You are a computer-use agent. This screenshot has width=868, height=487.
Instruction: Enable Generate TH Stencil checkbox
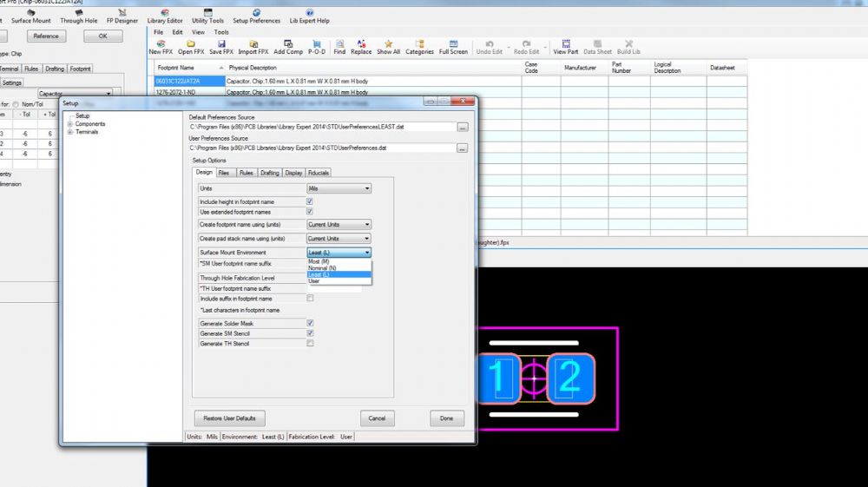[310, 344]
